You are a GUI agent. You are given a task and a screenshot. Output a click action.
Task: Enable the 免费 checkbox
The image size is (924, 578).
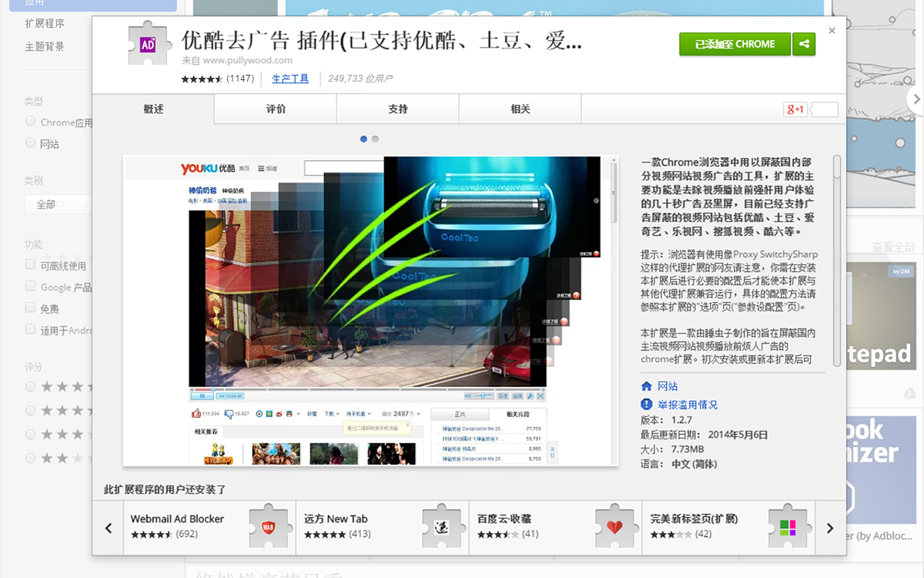coord(31,308)
